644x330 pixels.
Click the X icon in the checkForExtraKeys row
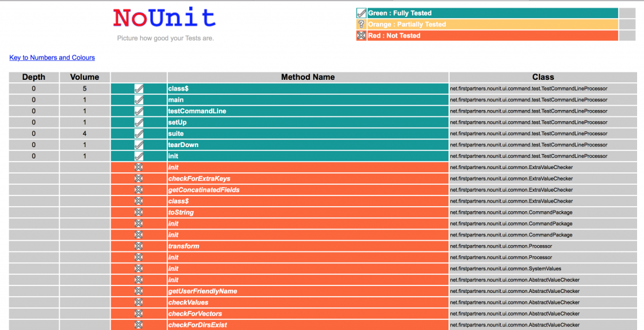tap(138, 179)
